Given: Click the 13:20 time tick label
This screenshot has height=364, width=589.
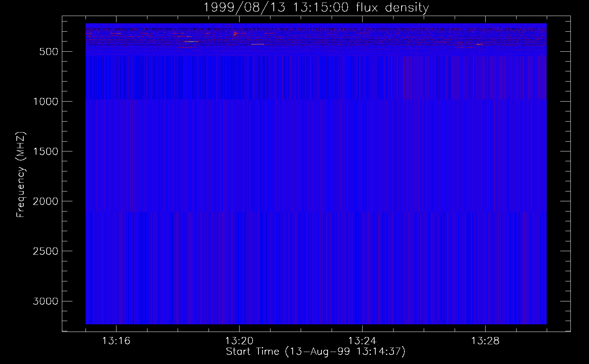Looking at the screenshot, I should click(239, 341).
